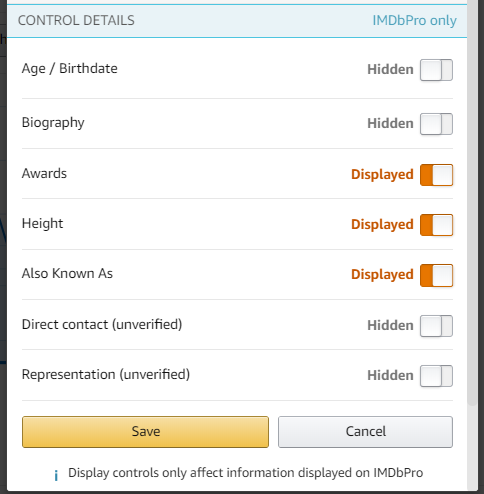The height and width of the screenshot is (494, 484).
Task: Click the Cancel button
Action: tap(365, 432)
